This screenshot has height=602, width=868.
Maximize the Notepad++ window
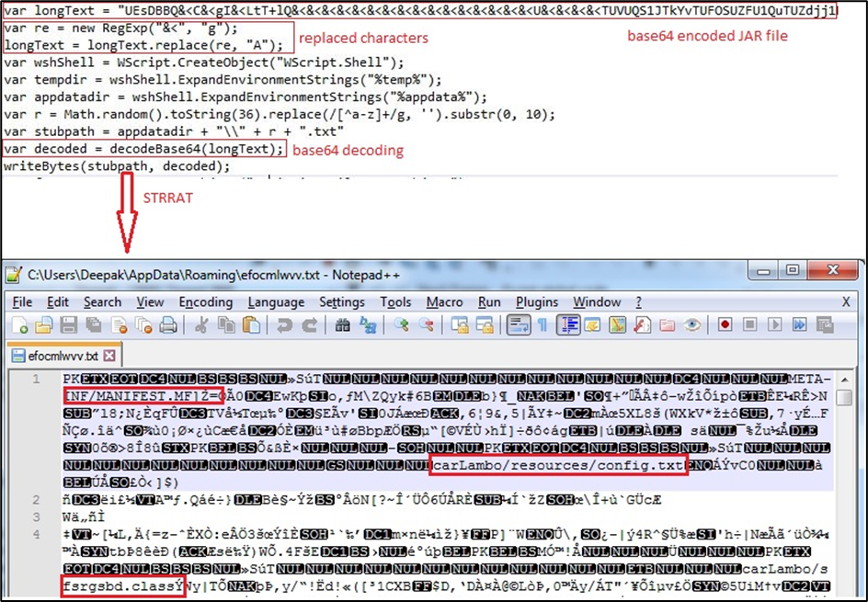point(793,270)
